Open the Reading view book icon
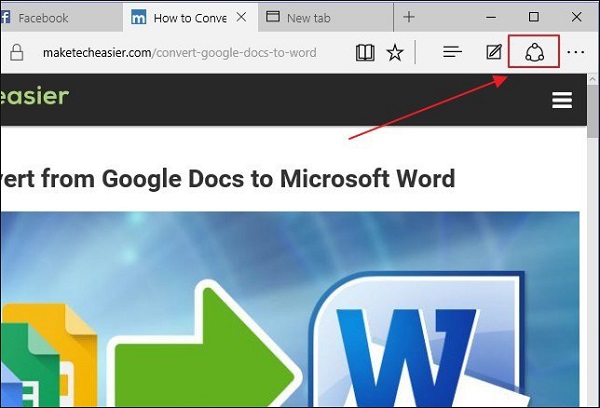Screen dimensions: 600x408 point(367,52)
